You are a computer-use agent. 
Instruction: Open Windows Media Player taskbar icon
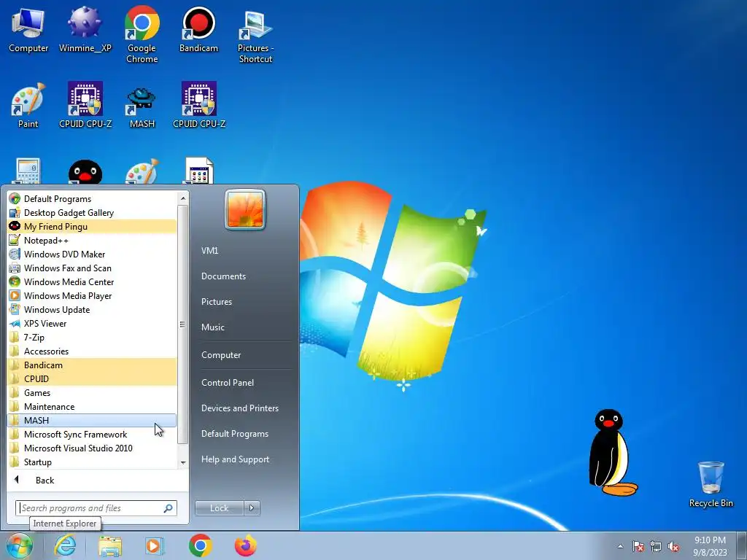point(155,545)
